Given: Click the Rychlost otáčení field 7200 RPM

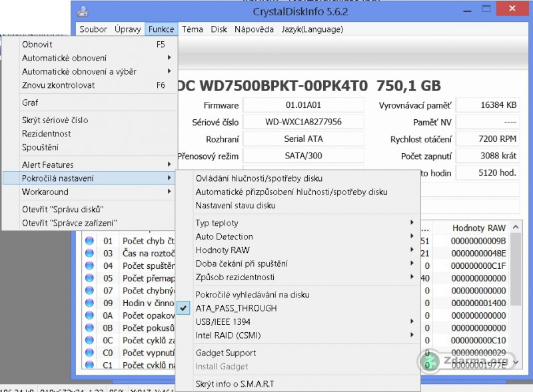Looking at the screenshot, I should tap(488, 139).
